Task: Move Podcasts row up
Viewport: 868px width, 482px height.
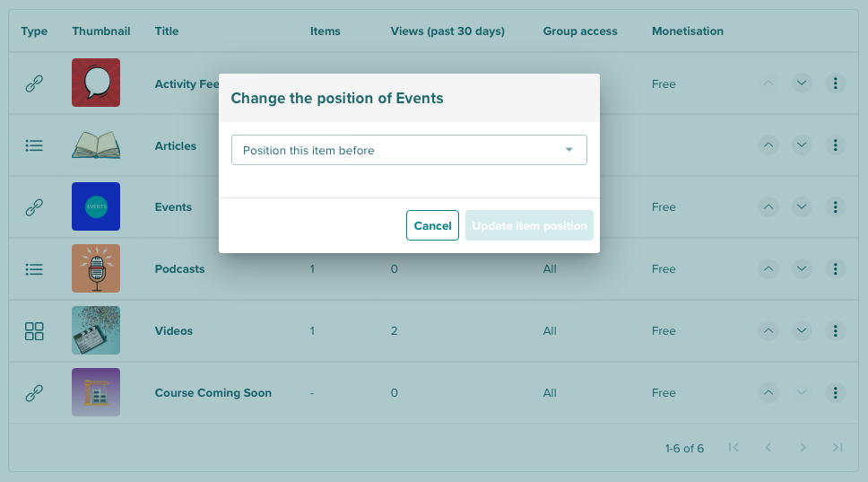Action: point(768,268)
